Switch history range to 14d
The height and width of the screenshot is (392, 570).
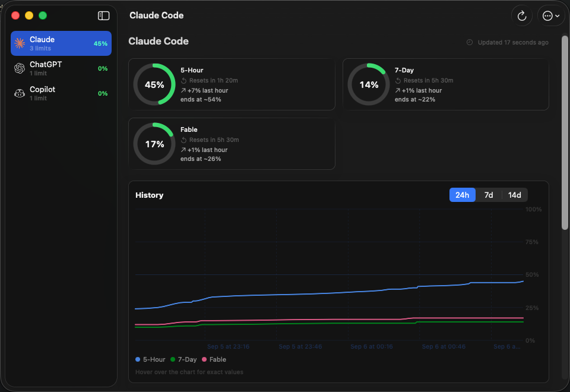514,195
